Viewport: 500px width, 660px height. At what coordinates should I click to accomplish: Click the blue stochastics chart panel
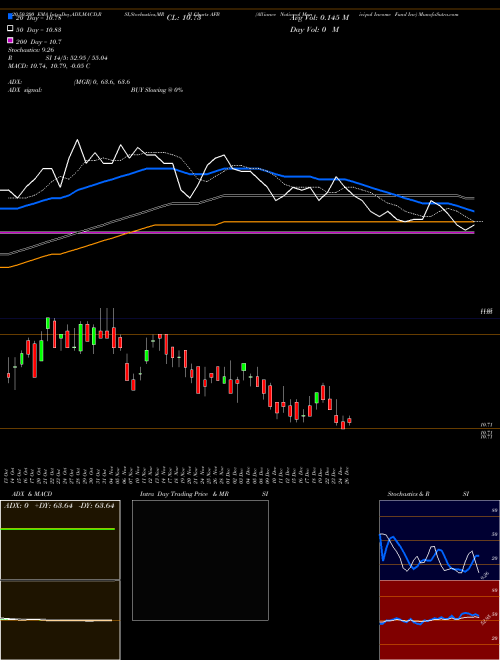[x=439, y=540]
